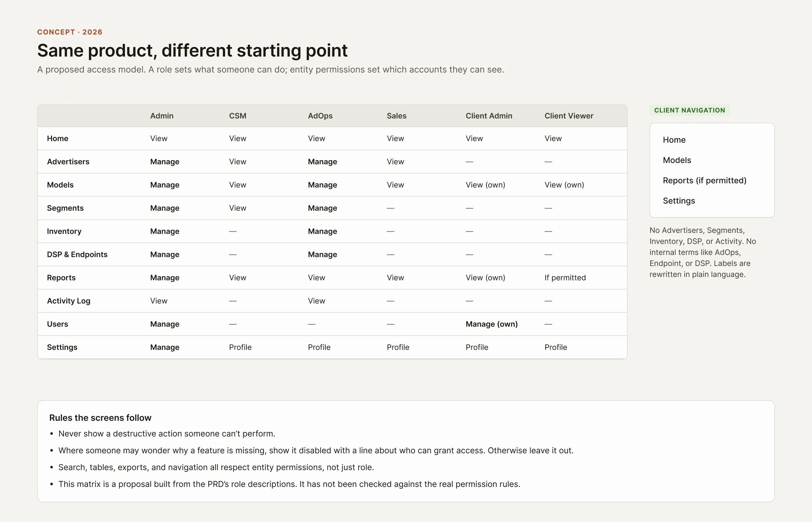Select the Segments row label

pyautogui.click(x=65, y=208)
